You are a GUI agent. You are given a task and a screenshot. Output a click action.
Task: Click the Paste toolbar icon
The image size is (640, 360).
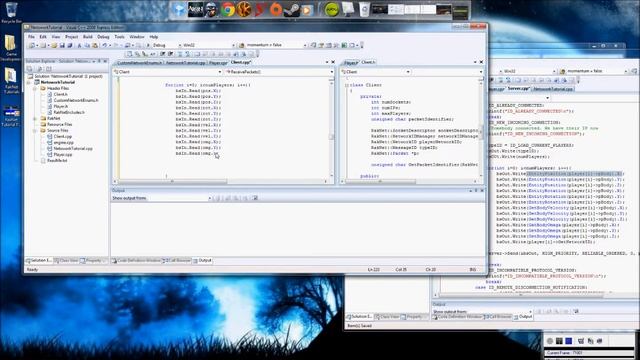click(x=95, y=45)
